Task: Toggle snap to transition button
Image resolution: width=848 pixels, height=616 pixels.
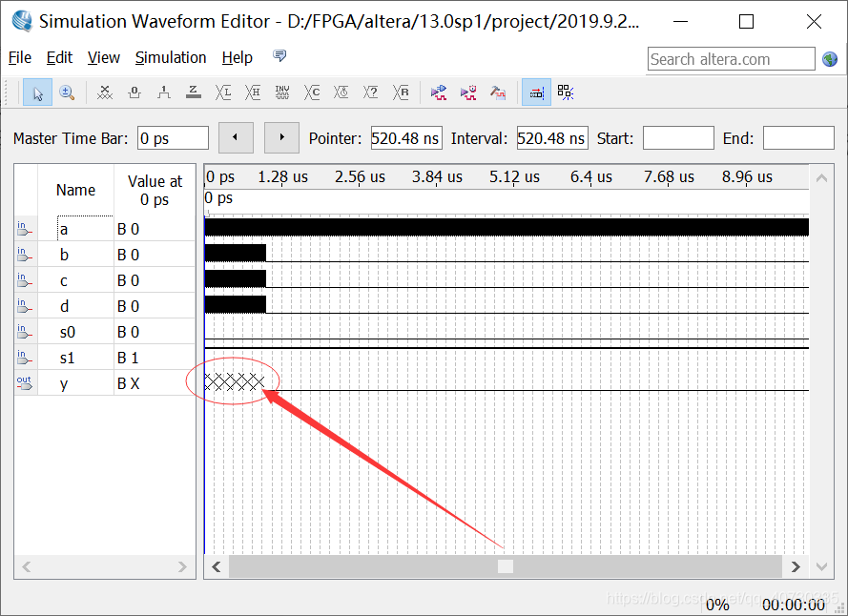Action: [x=566, y=93]
